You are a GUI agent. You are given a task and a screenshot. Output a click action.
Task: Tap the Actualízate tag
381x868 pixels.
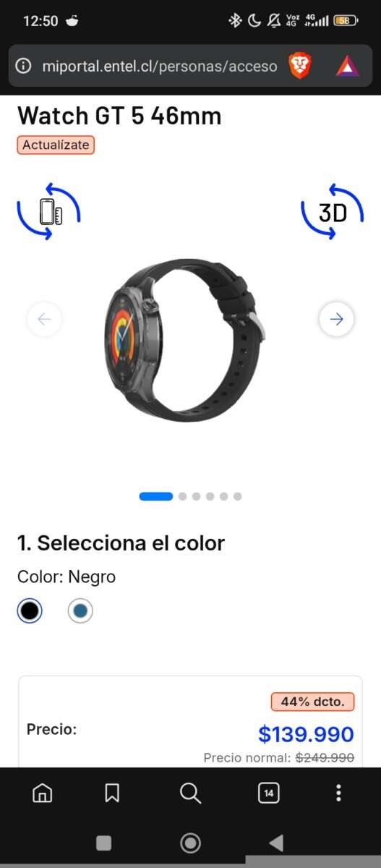click(x=56, y=145)
